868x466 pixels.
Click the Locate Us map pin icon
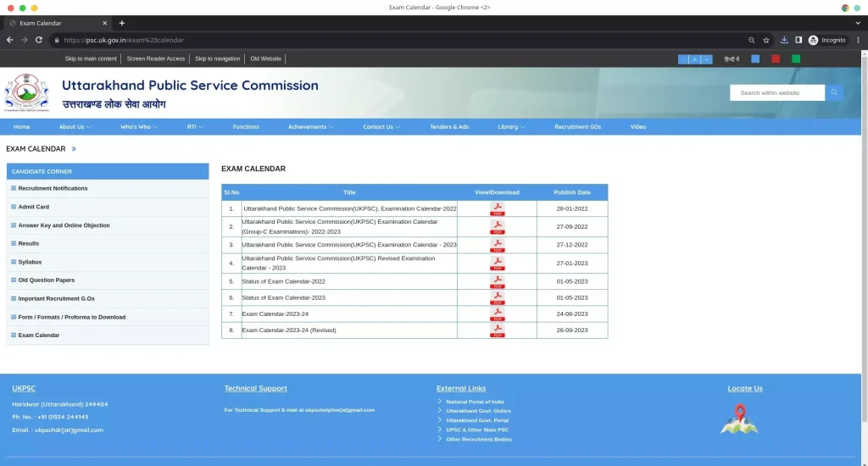[x=739, y=419]
